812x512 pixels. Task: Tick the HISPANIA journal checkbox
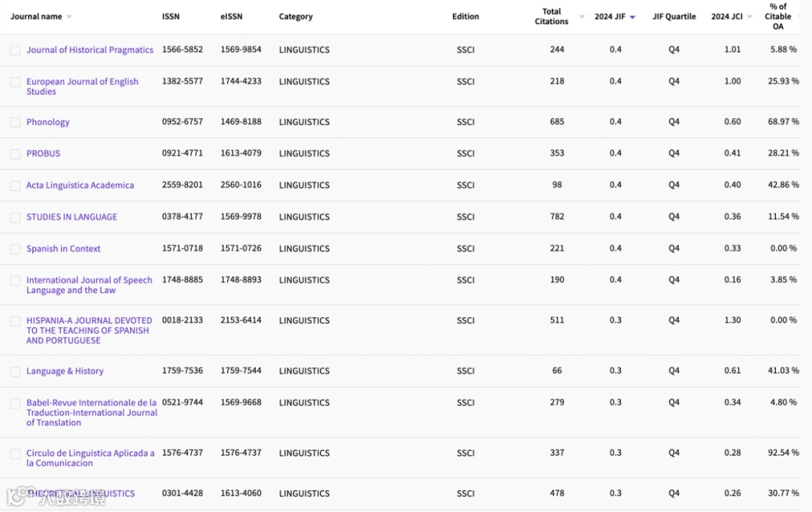coord(16,321)
